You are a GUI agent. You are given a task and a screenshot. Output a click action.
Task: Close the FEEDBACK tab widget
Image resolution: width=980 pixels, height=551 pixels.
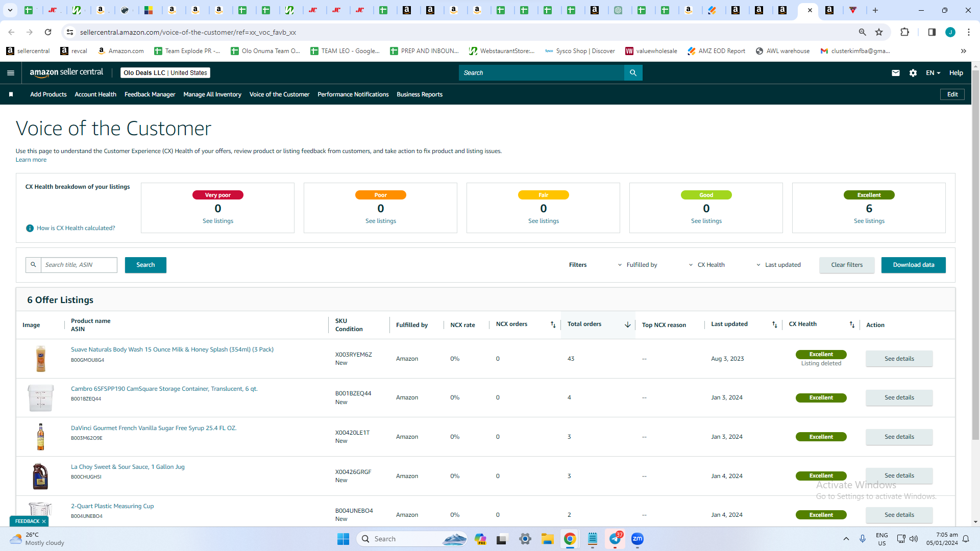click(x=44, y=521)
